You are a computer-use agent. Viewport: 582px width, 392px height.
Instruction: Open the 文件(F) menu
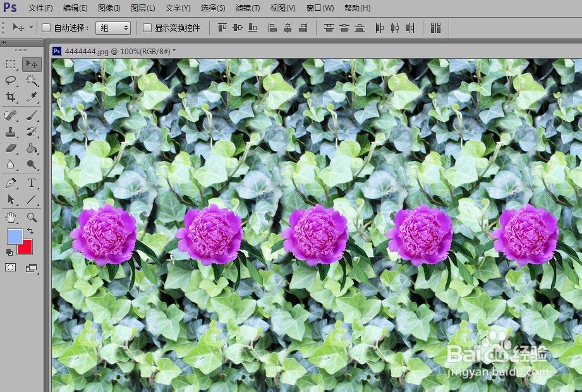coord(40,8)
